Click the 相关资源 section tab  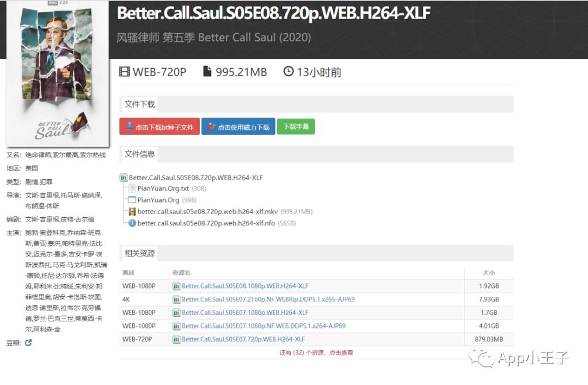point(139,253)
